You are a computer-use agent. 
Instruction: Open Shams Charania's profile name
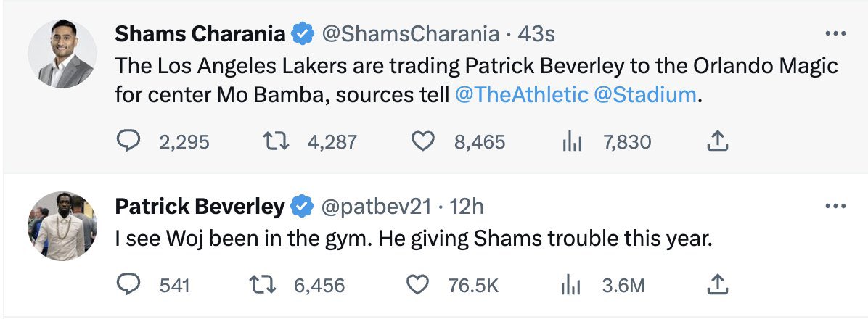[x=200, y=34]
